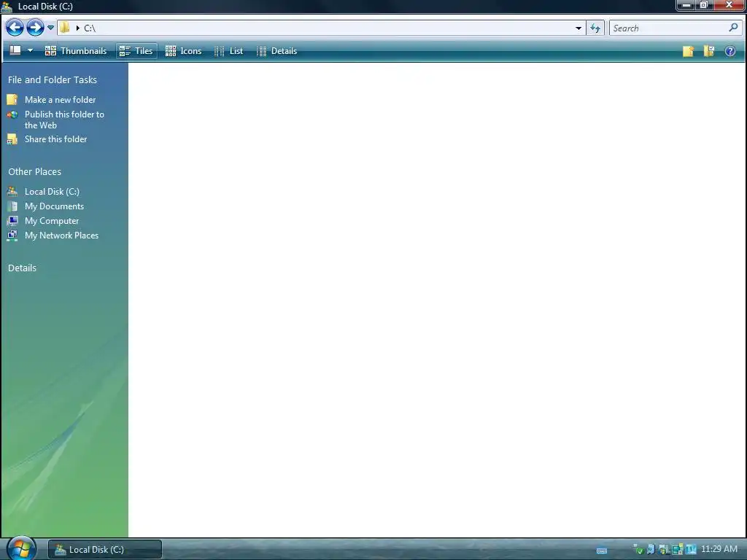Click Make a new folder link
The image size is (747, 560).
point(60,99)
